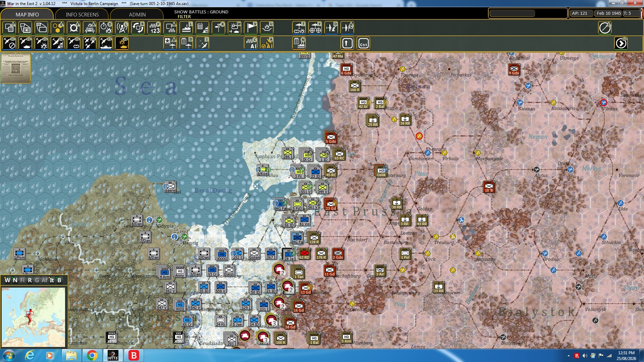Select the F5 air mode with chain icon
Screen dimensions: 644x362
(74, 44)
